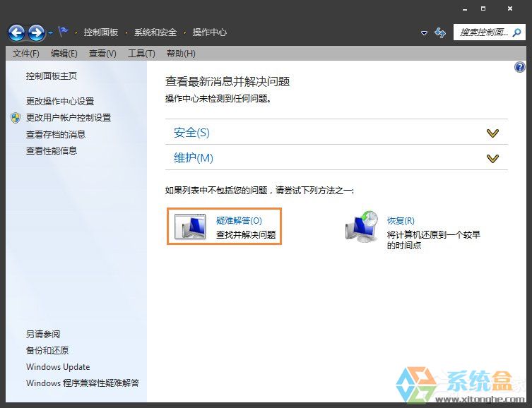Select 系统和安全 in the breadcrumb path
This screenshot has width=532, height=408.
[155, 32]
